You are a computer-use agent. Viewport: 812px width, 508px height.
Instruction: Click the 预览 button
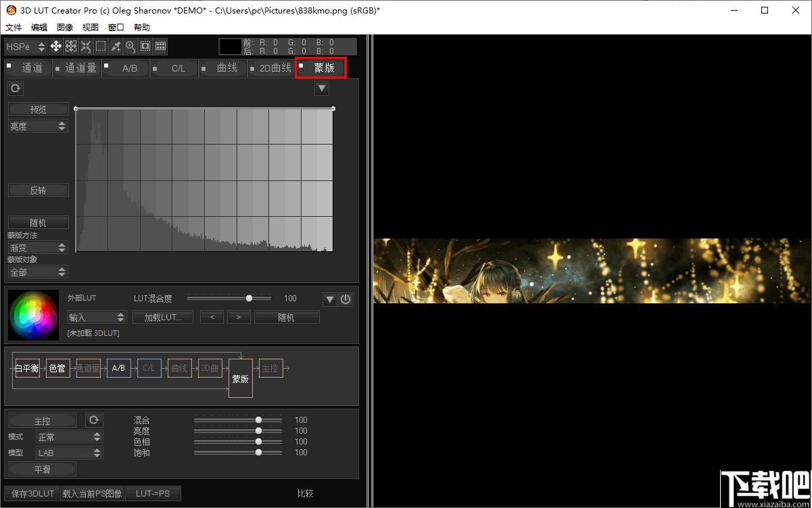39,109
